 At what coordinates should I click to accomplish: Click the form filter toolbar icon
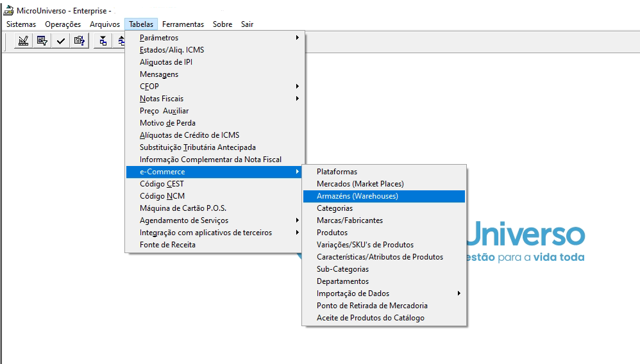42,41
